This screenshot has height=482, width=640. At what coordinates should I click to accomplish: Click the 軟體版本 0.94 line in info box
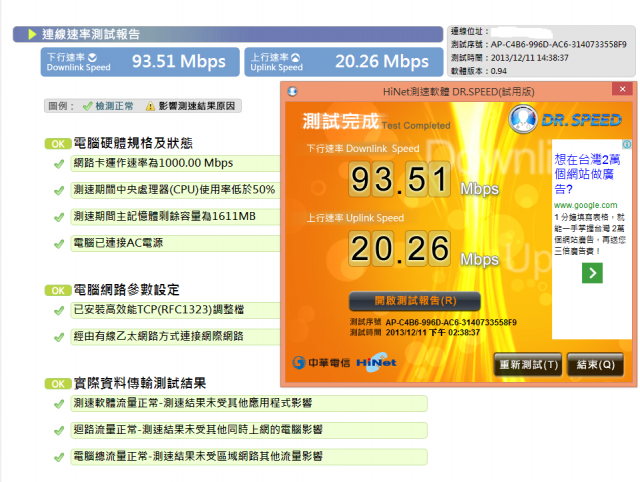tap(478, 71)
